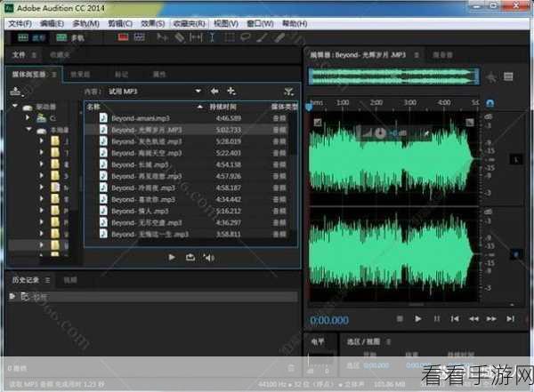534x392 pixels.
Task: Click the import file icon in Media Browser
Action: click(16, 92)
